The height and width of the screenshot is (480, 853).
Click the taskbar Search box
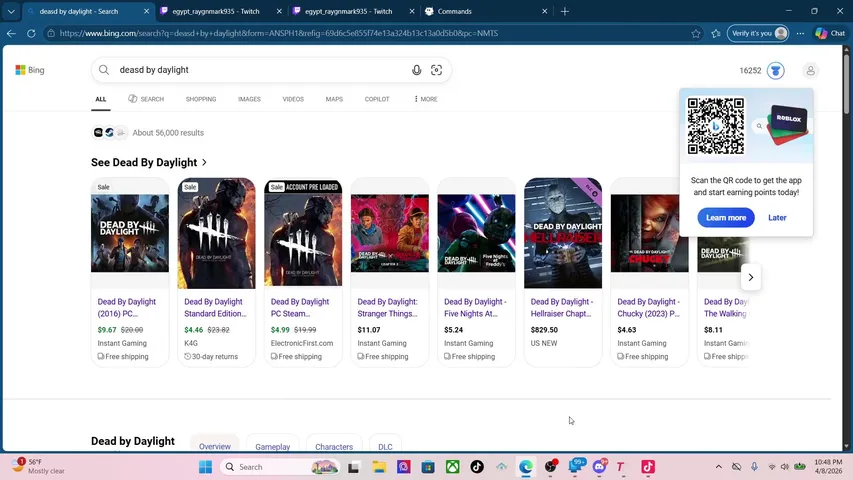(281, 467)
